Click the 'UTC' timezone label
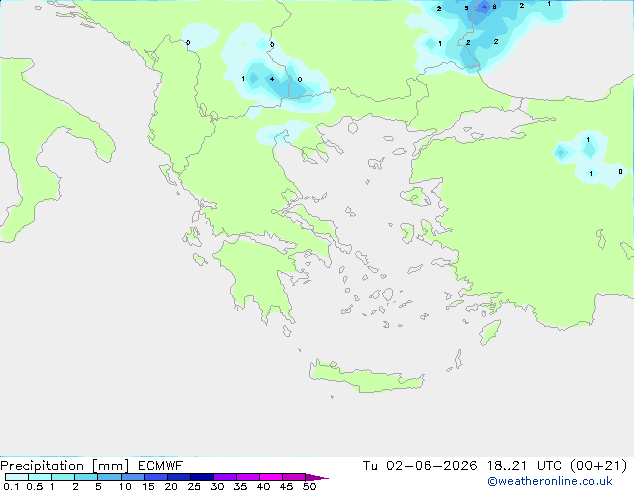Screen dimensions: 634x490 click(x=549, y=466)
